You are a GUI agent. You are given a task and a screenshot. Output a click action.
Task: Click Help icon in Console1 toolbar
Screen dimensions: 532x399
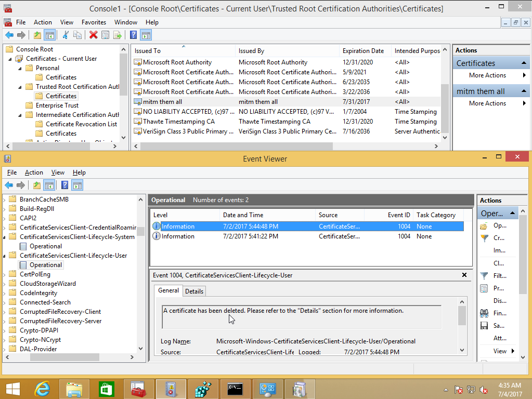(133, 35)
